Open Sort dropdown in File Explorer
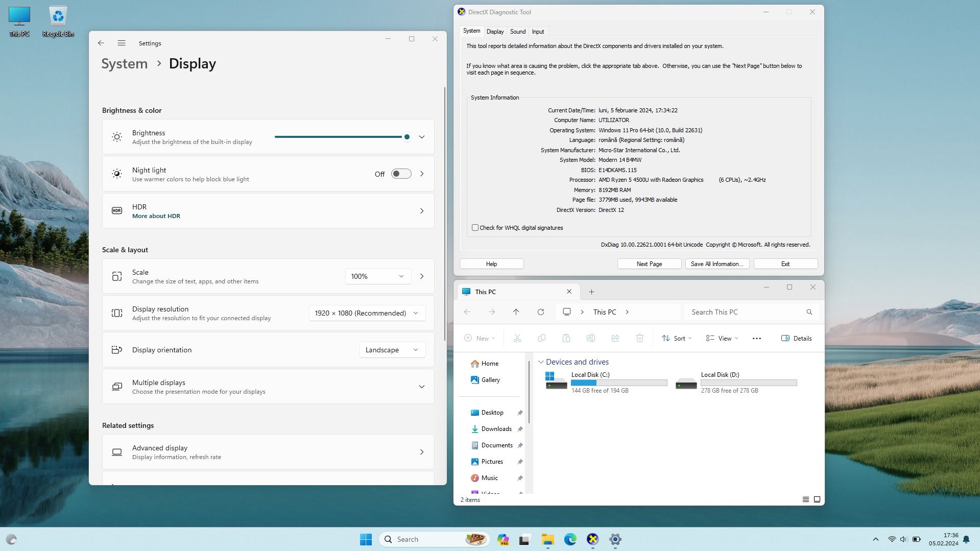980x551 pixels. pyautogui.click(x=677, y=338)
